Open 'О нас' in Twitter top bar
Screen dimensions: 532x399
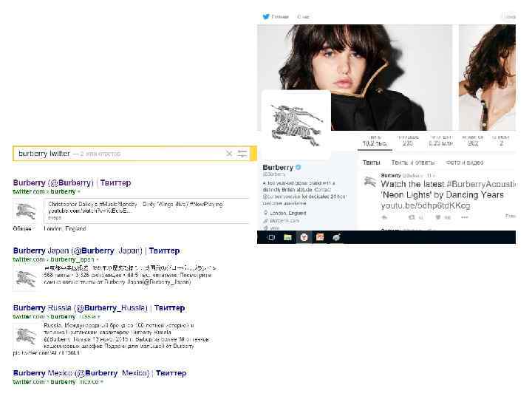point(304,16)
